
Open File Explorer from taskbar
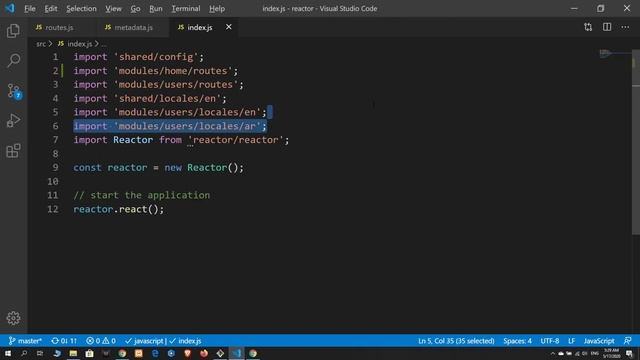pos(73,353)
